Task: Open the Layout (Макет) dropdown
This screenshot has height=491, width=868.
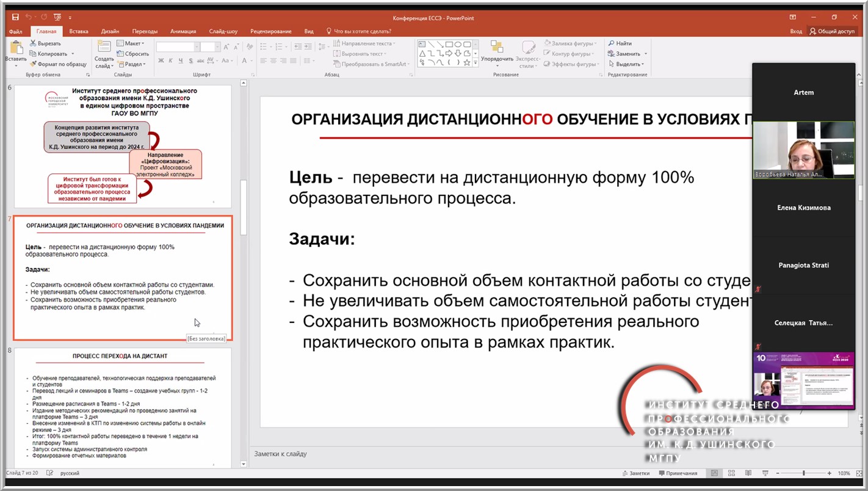Action: (132, 43)
